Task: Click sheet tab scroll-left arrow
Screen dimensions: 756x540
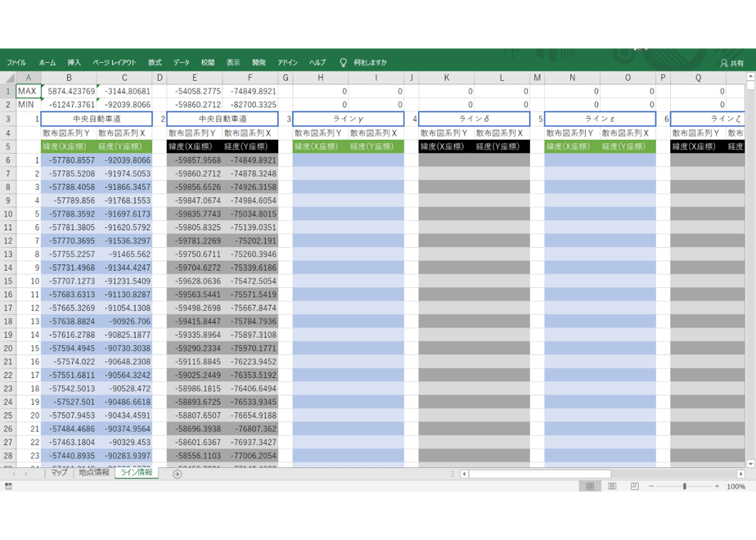Action: [x=13, y=474]
